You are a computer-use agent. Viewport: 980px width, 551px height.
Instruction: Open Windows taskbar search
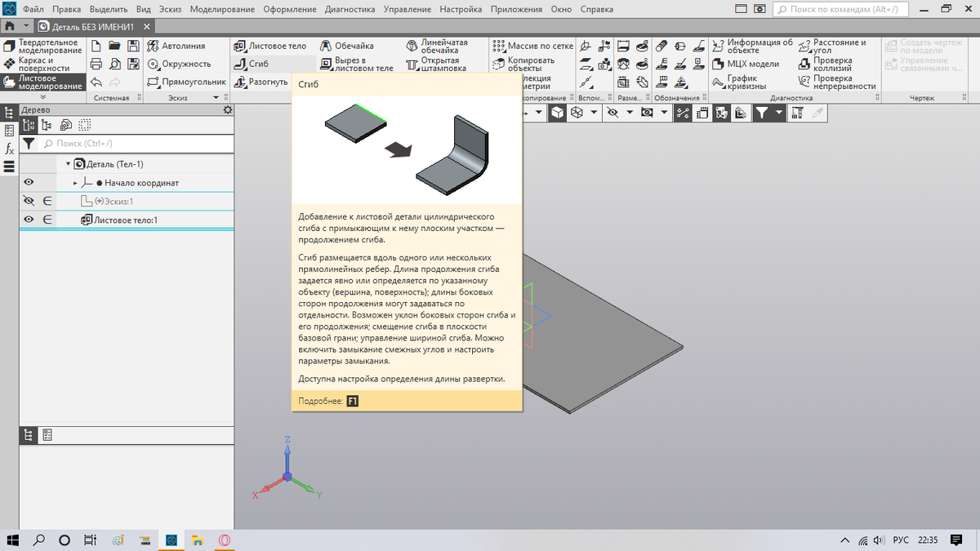[38, 540]
